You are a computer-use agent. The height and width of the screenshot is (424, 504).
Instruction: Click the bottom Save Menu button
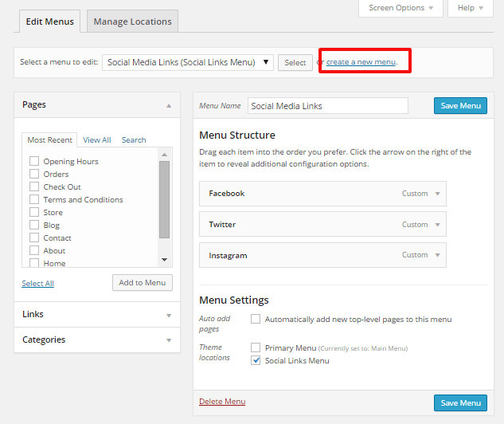pos(460,403)
